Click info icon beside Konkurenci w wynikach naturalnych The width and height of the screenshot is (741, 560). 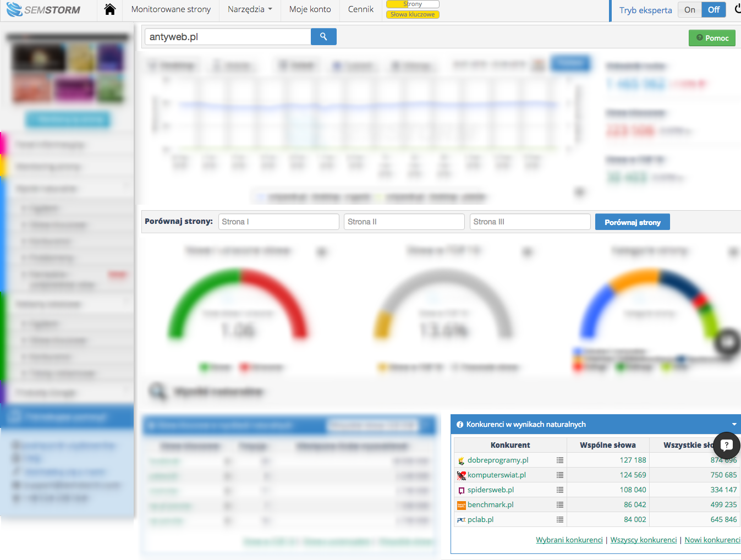(x=460, y=425)
